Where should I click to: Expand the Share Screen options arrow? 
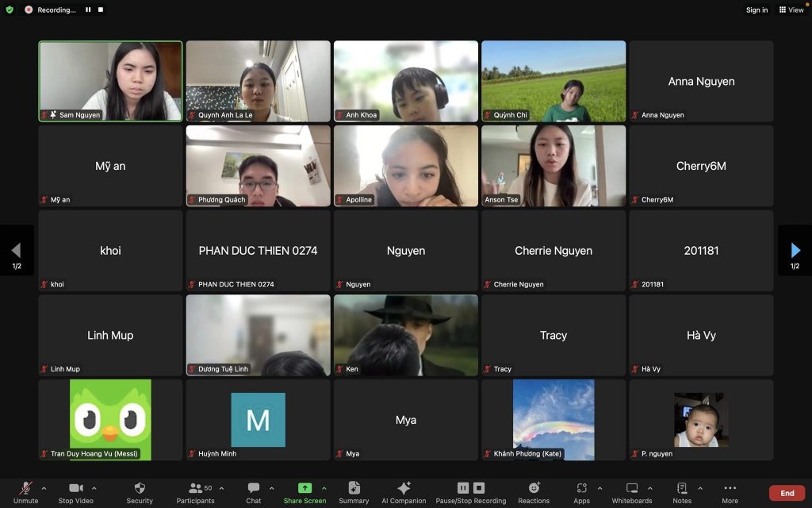pyautogui.click(x=324, y=488)
